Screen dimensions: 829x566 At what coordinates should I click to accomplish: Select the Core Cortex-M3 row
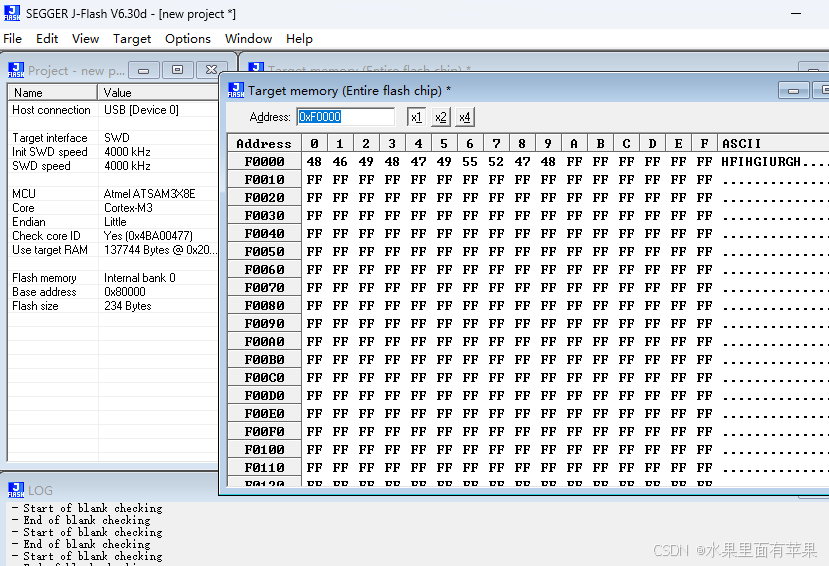click(x=113, y=208)
